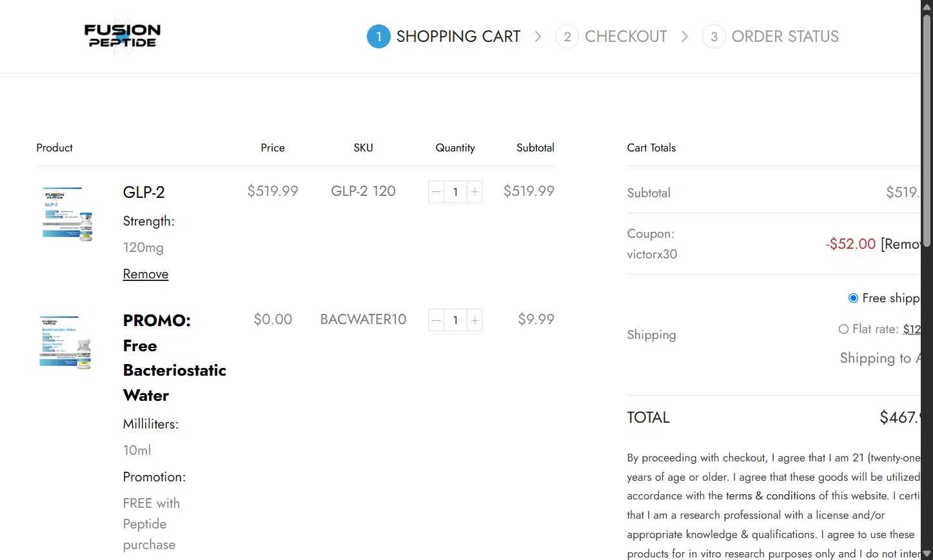Click the step 2 circle icon
Viewport: 933px width, 560px height.
(x=567, y=37)
